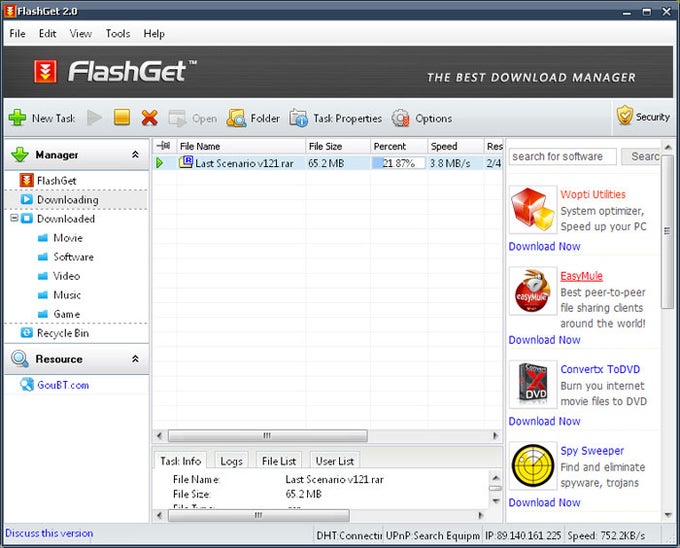Screen dimensions: 680x548
Task: Open download Folder toolbar icon
Action: 236,118
